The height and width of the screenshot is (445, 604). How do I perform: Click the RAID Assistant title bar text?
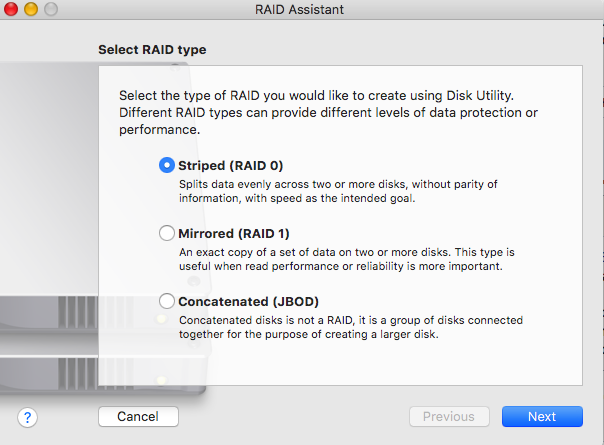pyautogui.click(x=300, y=10)
